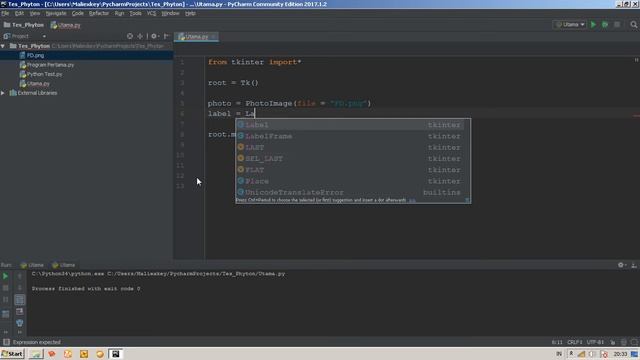Screen dimensions: 640x360
Task: Open the Help menu
Action: click(x=190, y=13)
